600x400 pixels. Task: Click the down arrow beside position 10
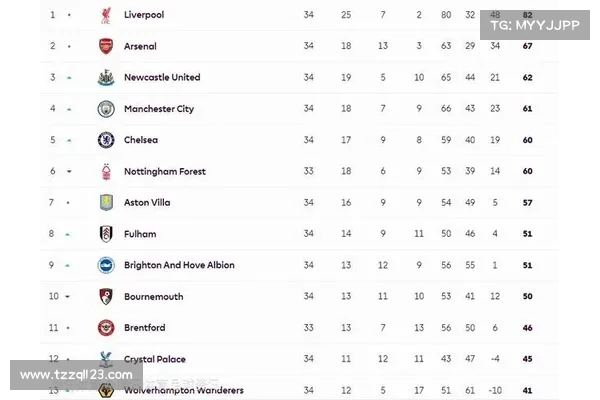pos(67,296)
